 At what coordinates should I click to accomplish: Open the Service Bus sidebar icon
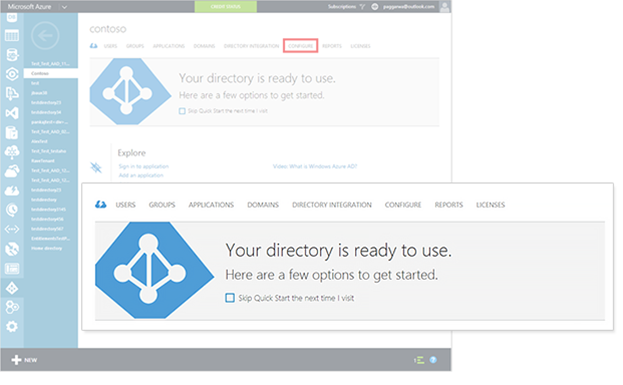(12, 93)
